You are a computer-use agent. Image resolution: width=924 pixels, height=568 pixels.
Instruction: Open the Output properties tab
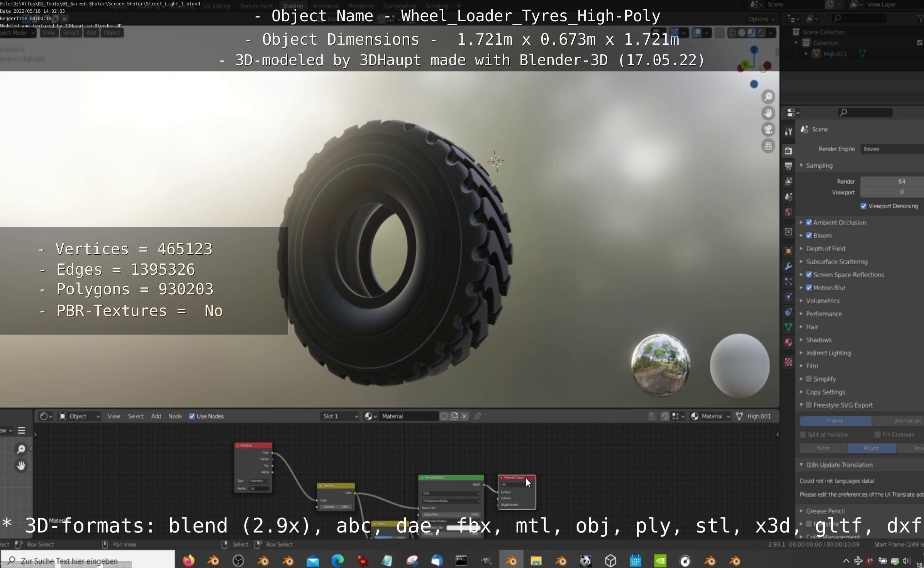point(788,166)
